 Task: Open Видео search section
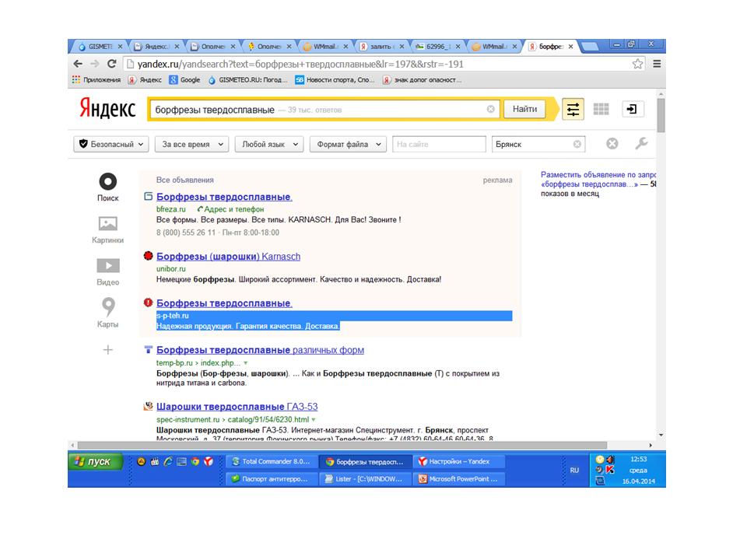pyautogui.click(x=107, y=272)
